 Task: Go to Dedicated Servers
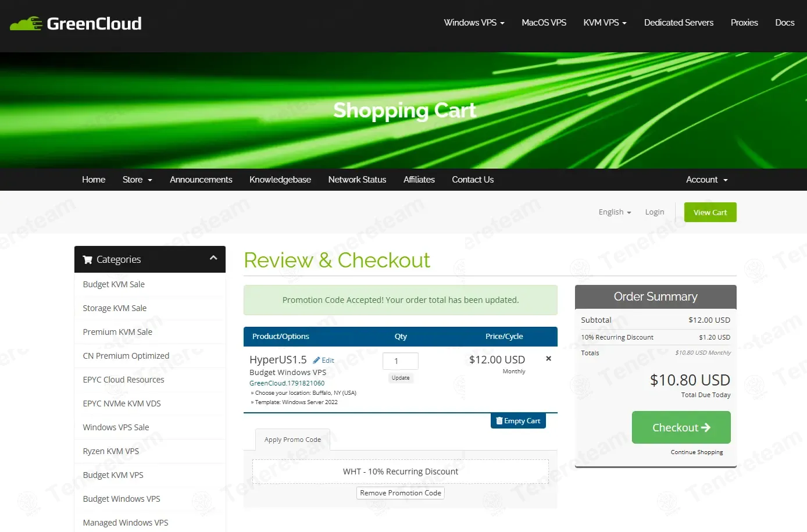click(x=679, y=23)
